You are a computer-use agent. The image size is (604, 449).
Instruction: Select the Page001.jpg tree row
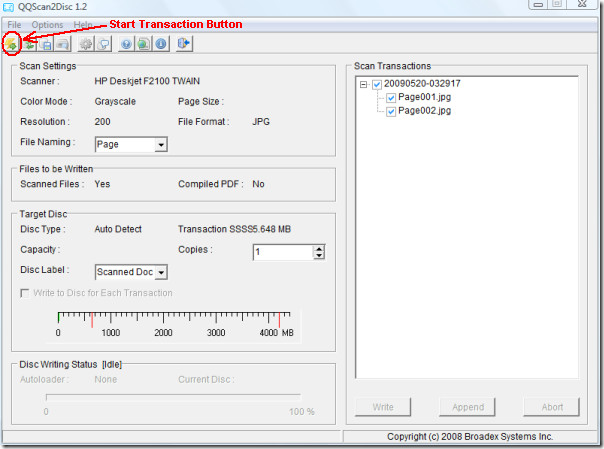click(424, 97)
